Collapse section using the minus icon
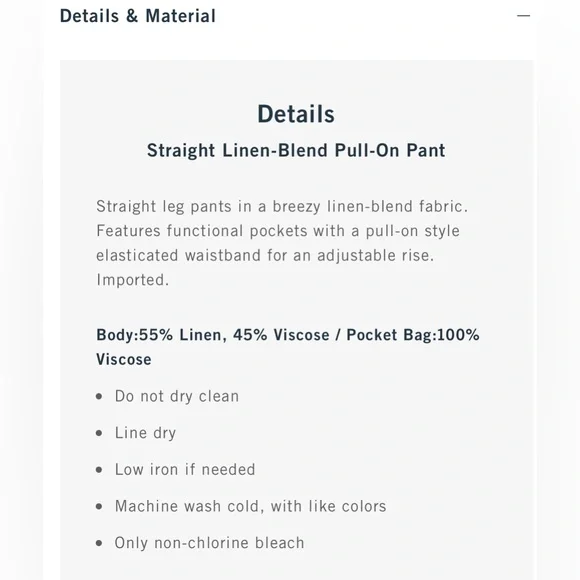This screenshot has width=580, height=580. (523, 16)
